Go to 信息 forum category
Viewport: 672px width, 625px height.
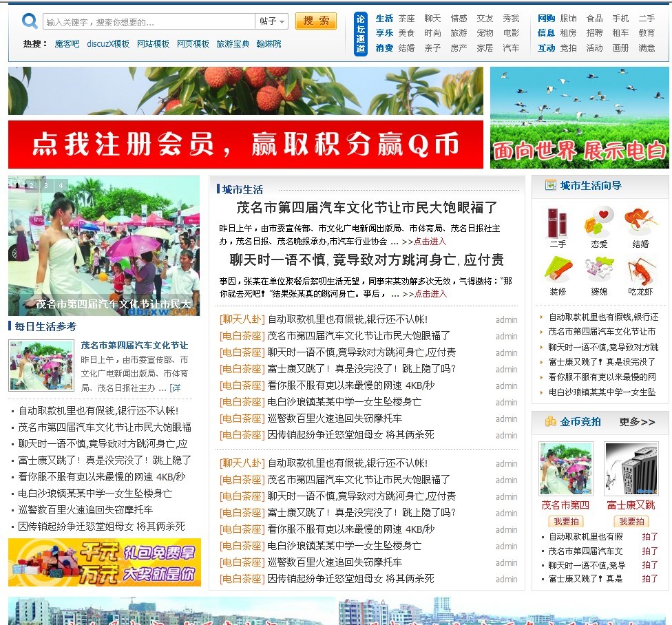[x=546, y=33]
